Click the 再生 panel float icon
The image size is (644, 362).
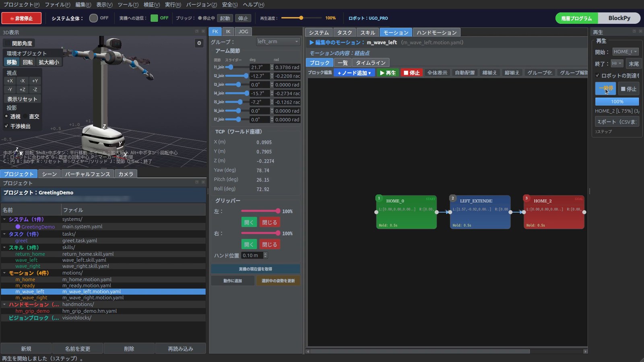634,31
